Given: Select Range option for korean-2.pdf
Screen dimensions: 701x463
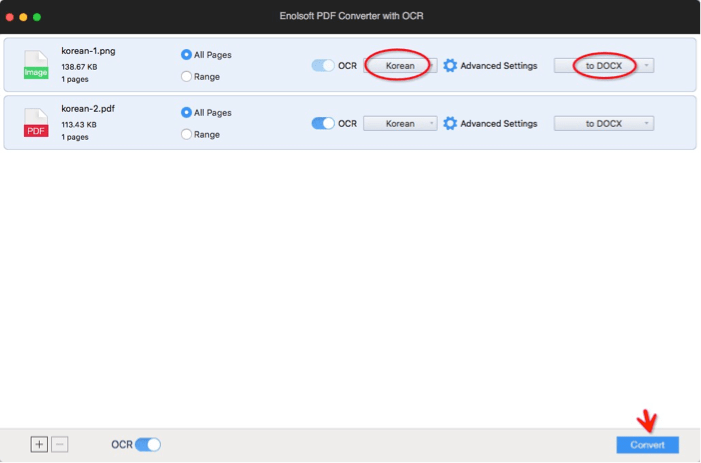Looking at the screenshot, I should [186, 134].
